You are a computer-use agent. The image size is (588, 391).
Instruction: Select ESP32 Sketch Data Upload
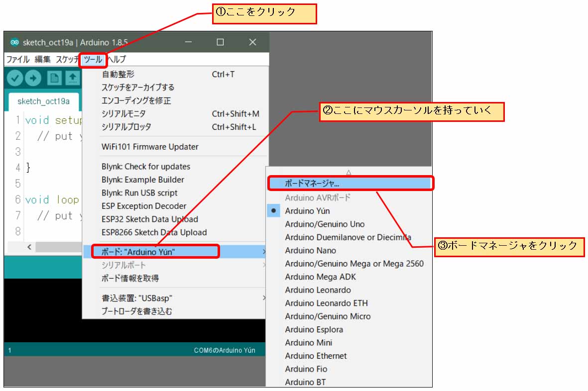coord(174,219)
